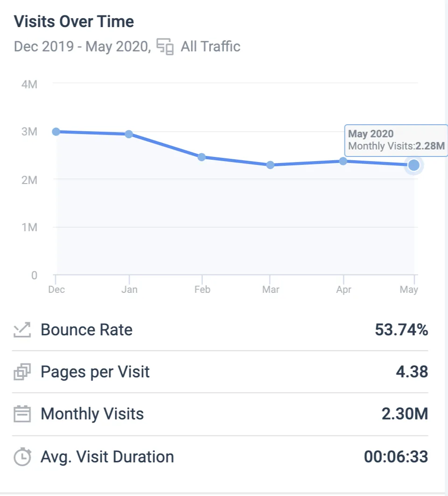The image size is (448, 496).
Task: Select the Feb data point on the line
Action: (202, 157)
